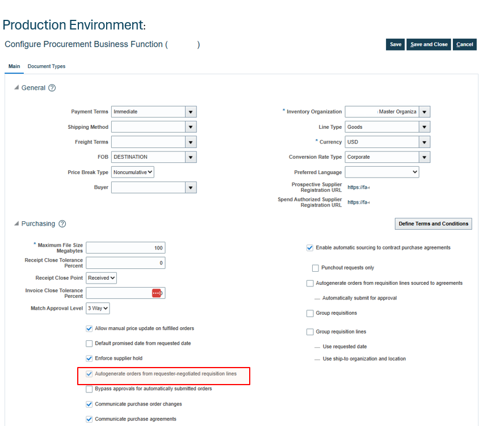Click 'Automatically submit for approval' text

coord(359,298)
